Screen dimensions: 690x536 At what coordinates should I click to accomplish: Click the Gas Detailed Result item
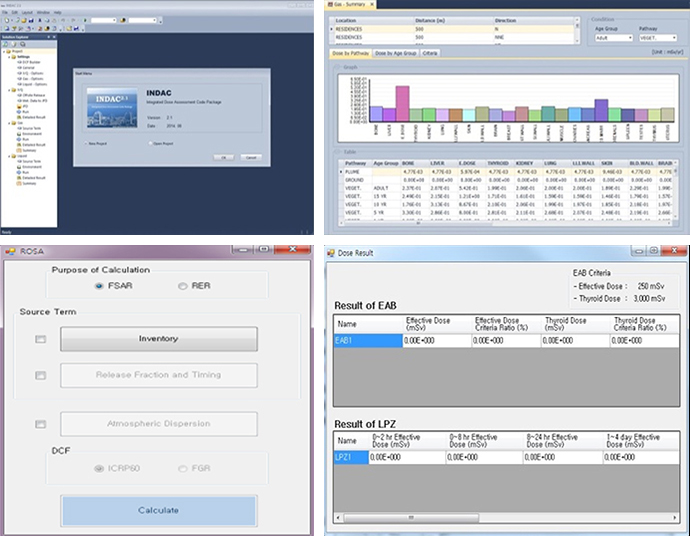pos(33,146)
